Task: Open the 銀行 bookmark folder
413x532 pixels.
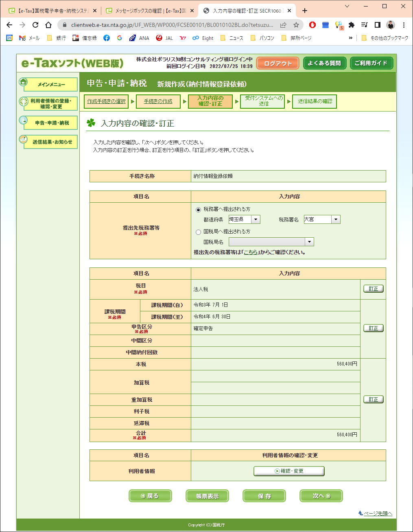Action: 56,38
